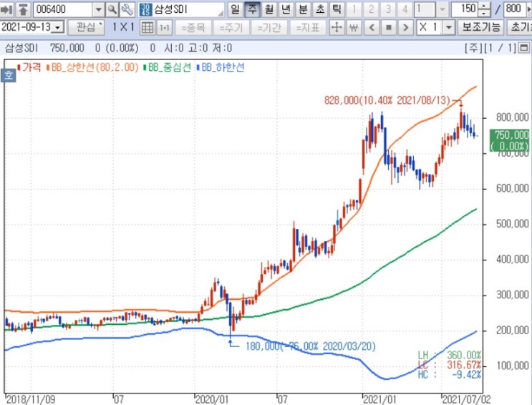532x405 pixels.
Task: Open the stock search magnifier
Action: (112, 9)
